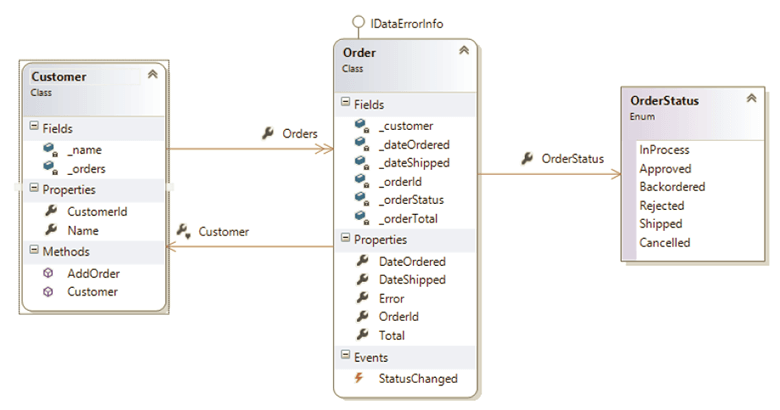780x410 pixels.
Task: Select the Customer class title
Action: tap(59, 77)
